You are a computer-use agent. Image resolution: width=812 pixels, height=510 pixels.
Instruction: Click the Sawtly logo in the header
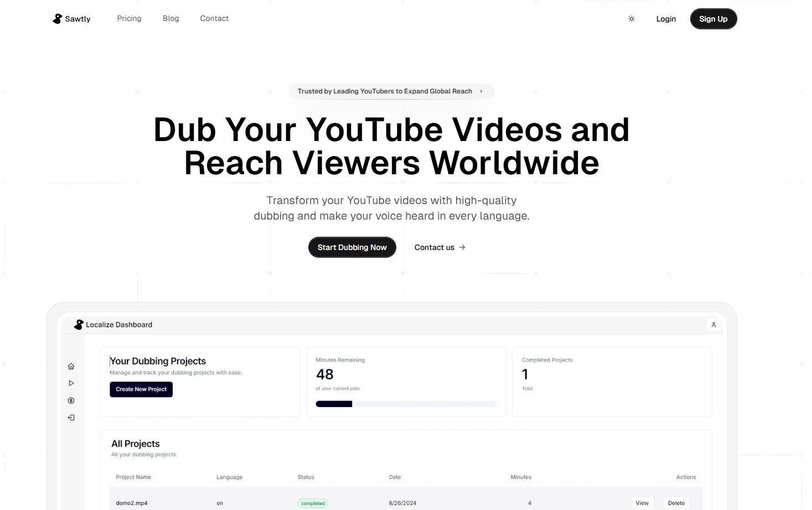click(x=71, y=19)
